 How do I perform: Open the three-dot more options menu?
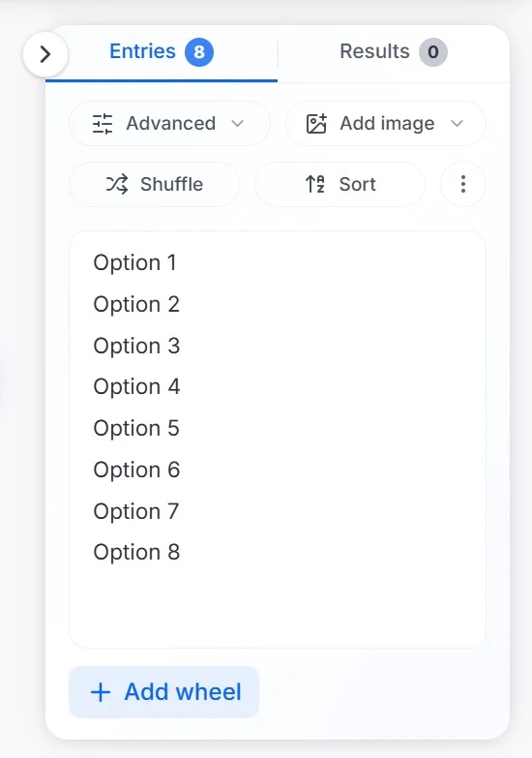463,184
